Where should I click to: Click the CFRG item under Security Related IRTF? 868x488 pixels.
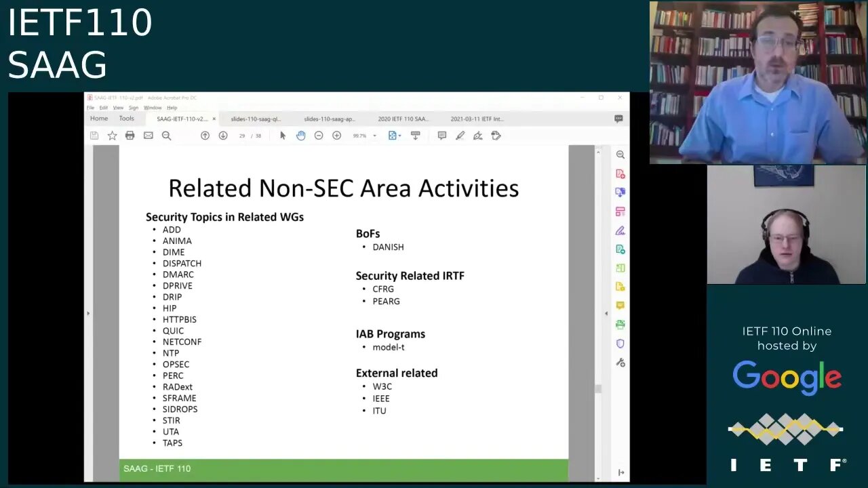click(383, 289)
